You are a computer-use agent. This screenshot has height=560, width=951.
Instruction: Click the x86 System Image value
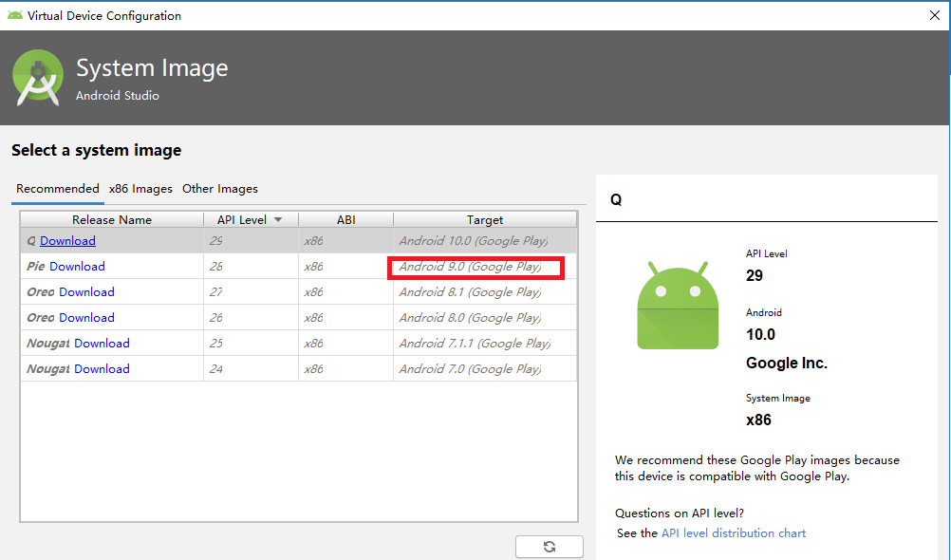758,420
